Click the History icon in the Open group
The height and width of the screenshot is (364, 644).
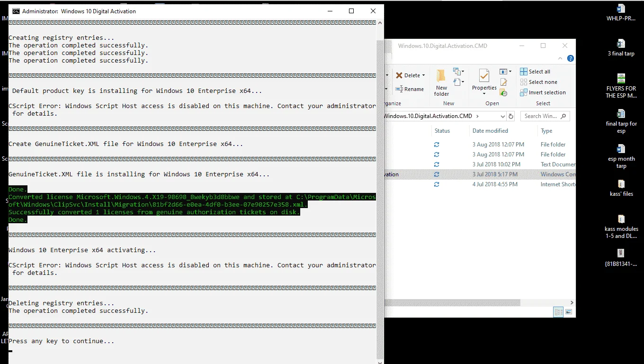tap(503, 93)
